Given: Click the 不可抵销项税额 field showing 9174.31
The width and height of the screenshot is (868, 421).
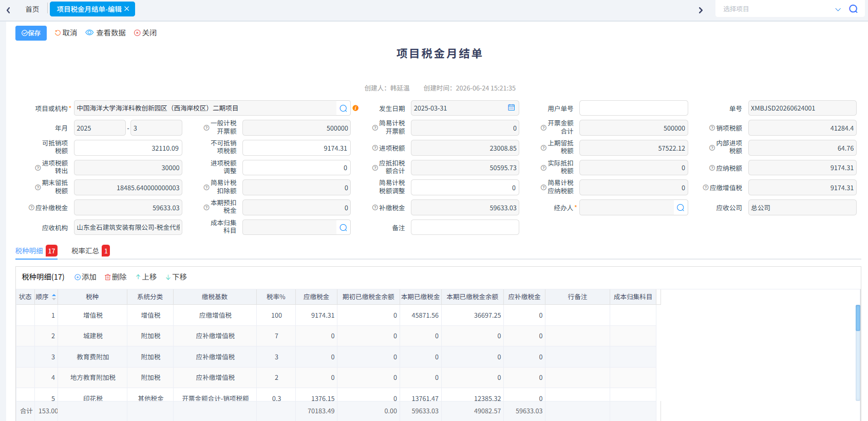Looking at the screenshot, I should 296,148.
